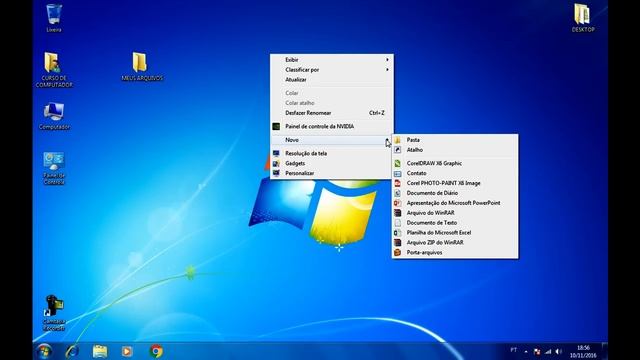640x360 pixels.
Task: Choose Atualizar in the context menu
Action: pos(331,80)
